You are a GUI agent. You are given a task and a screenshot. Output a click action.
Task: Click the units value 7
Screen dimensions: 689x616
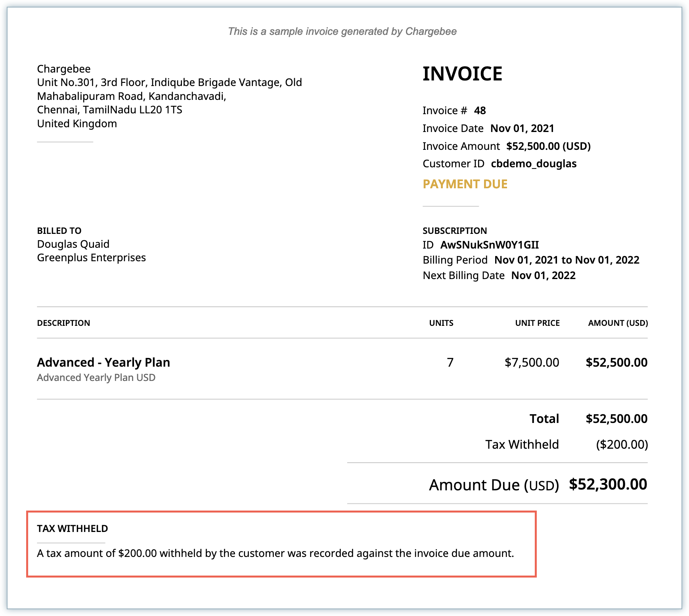pyautogui.click(x=450, y=362)
